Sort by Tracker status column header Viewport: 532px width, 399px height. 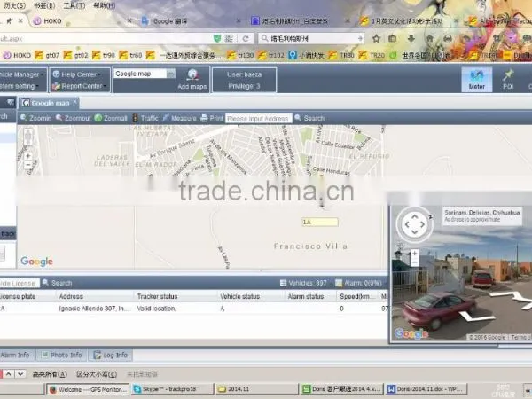157,296
